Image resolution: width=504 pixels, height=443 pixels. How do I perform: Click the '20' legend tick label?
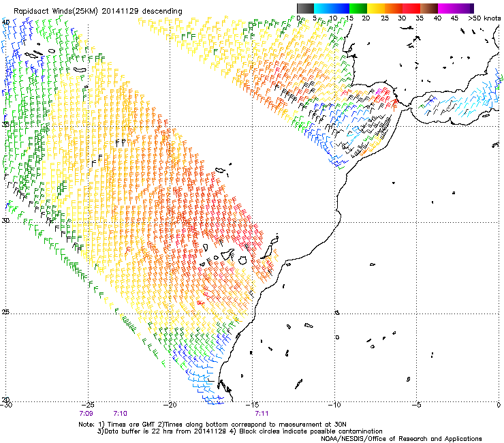(x=366, y=18)
